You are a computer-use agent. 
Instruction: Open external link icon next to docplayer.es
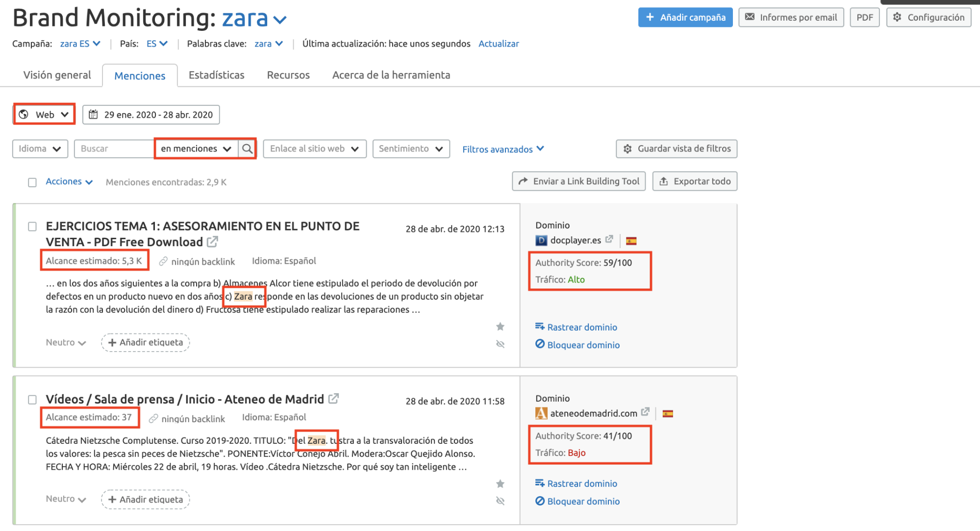(609, 239)
